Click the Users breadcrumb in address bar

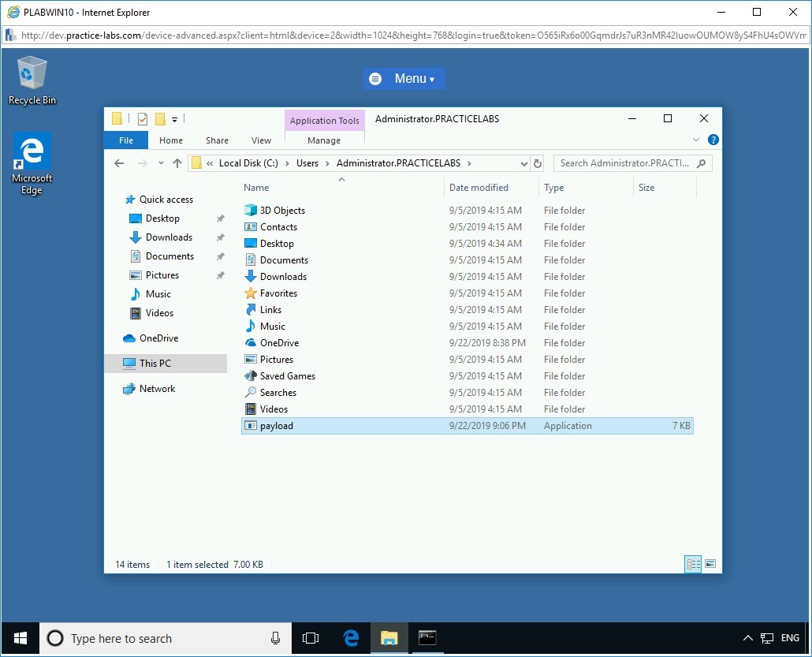tap(307, 163)
